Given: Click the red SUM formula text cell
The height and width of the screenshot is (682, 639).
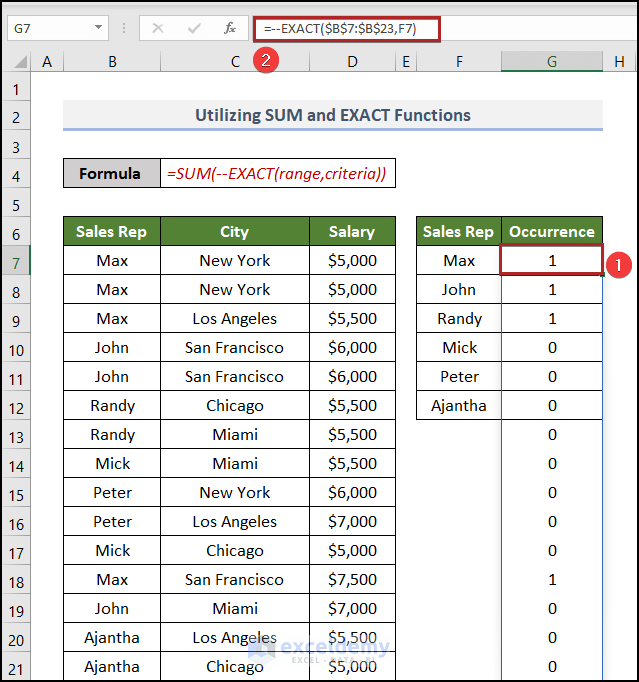Looking at the screenshot, I should coord(277,174).
